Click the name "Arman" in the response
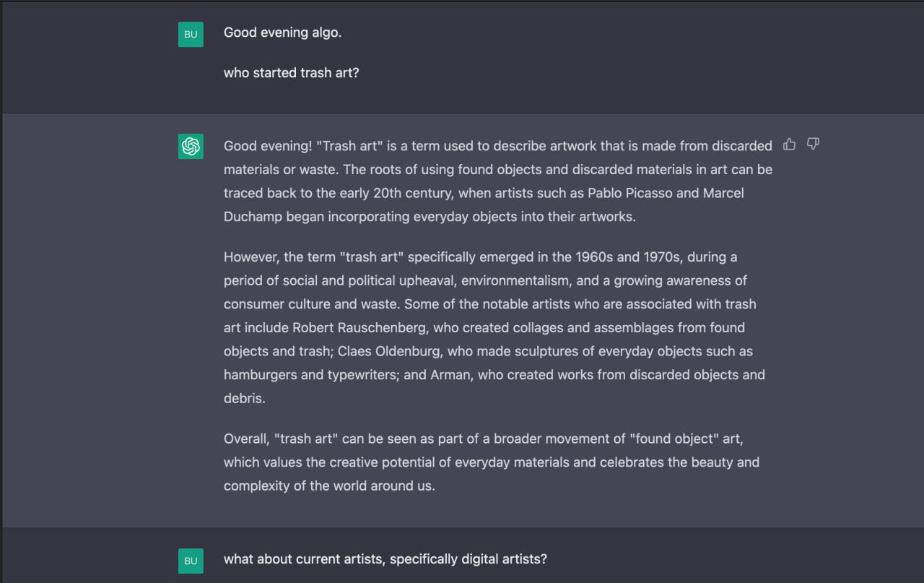 [450, 375]
